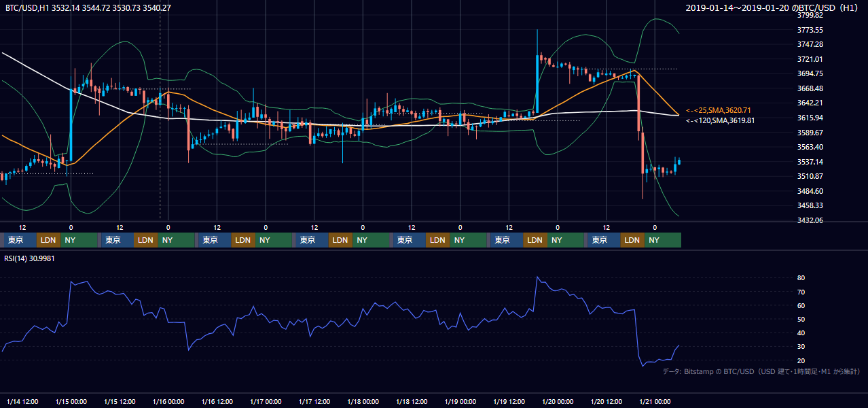Click the 1/18 12:00 date label

tap(412, 402)
